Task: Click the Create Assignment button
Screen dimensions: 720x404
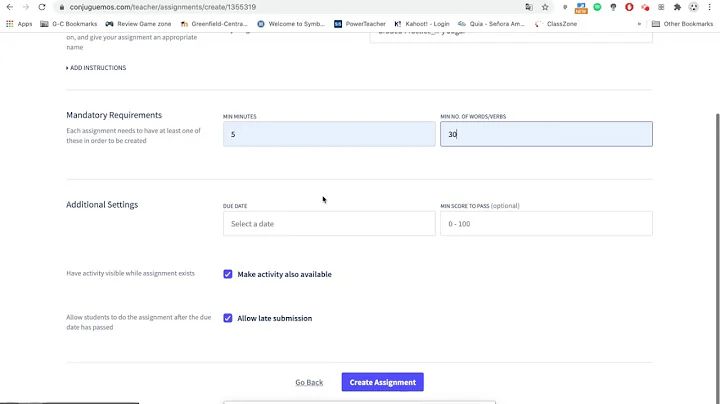Action: [x=382, y=382]
